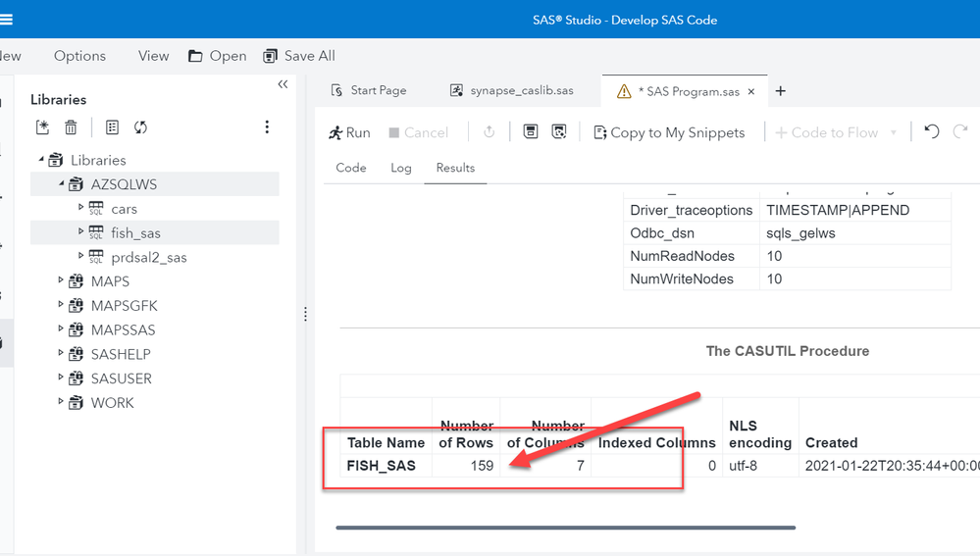Collapse the AZSQLWS library node

[x=61, y=183]
